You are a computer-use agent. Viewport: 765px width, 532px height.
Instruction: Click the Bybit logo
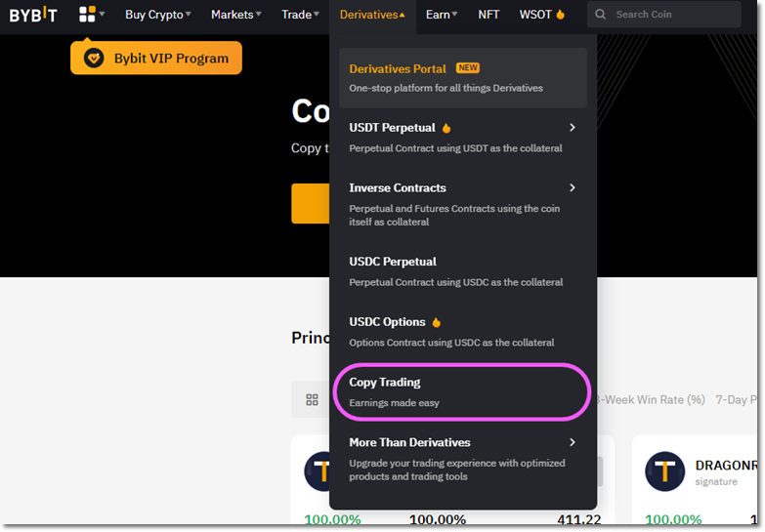point(33,15)
